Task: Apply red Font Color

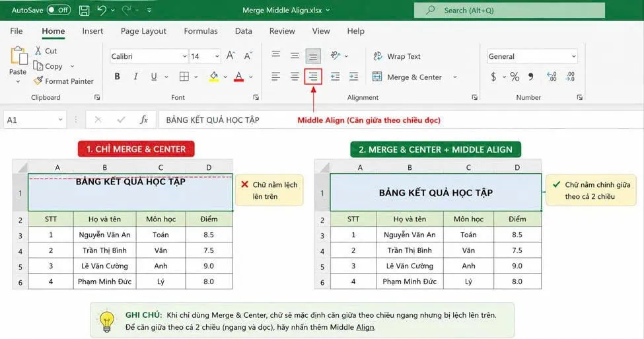Action: click(x=238, y=77)
